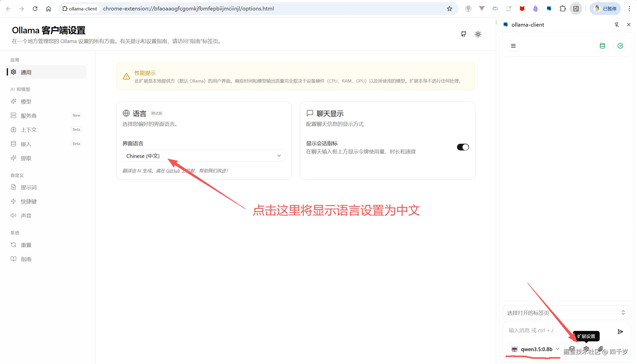The height and width of the screenshot is (364, 637).
Task: Open the GitHub repository icon in settings header
Action: (x=463, y=34)
